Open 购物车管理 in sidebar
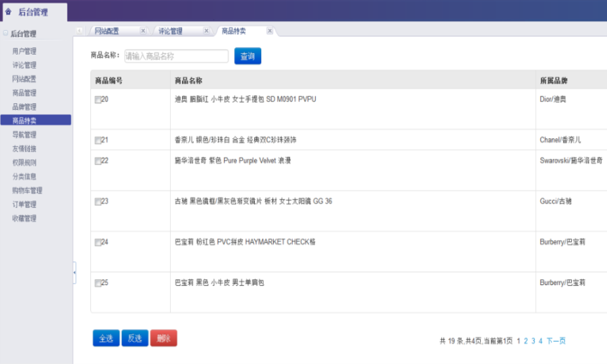The height and width of the screenshot is (364, 607). click(27, 190)
